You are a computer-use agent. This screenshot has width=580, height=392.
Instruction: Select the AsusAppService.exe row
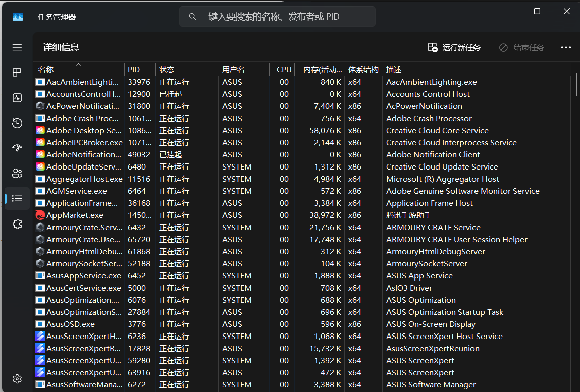click(302, 275)
